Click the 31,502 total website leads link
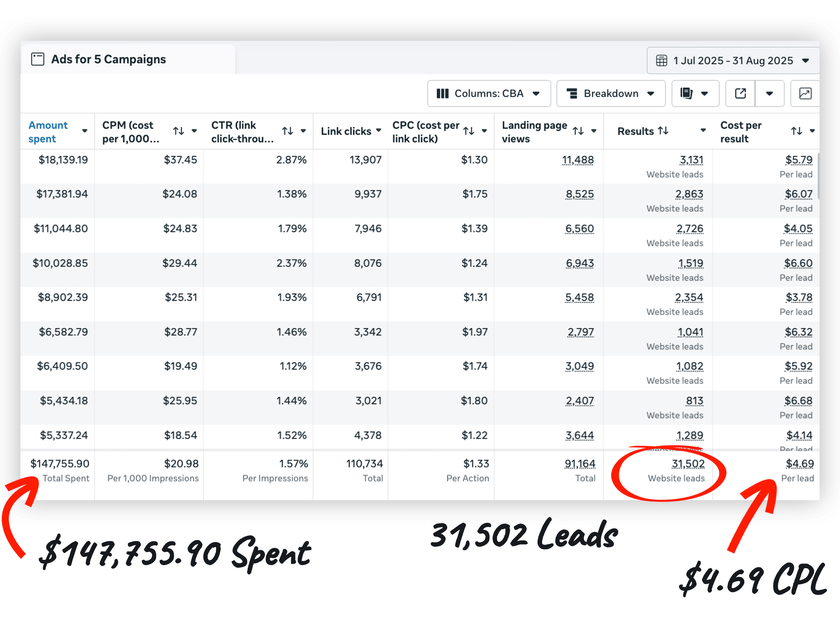840x630 pixels. (x=688, y=464)
